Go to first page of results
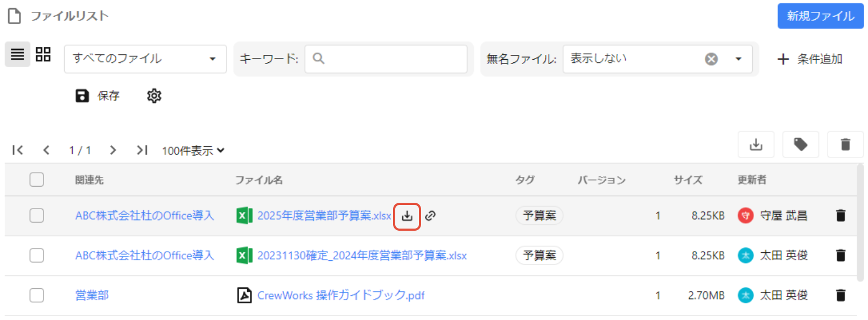868x320 pixels. [18, 150]
